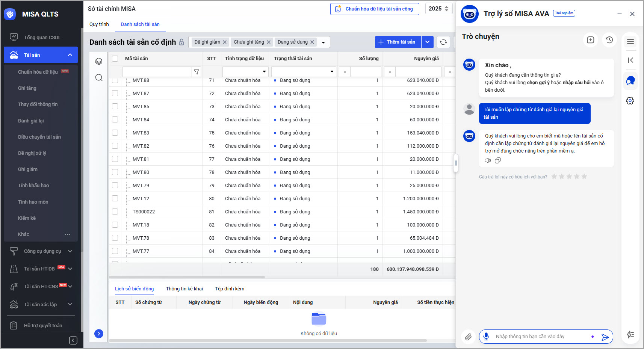Open the filter tags dropdown arrow

click(x=323, y=42)
